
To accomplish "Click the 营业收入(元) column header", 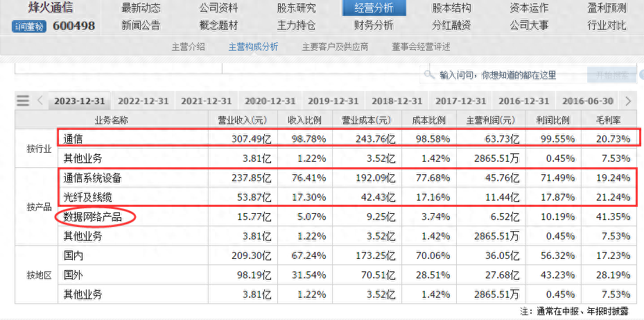I will point(243,119).
